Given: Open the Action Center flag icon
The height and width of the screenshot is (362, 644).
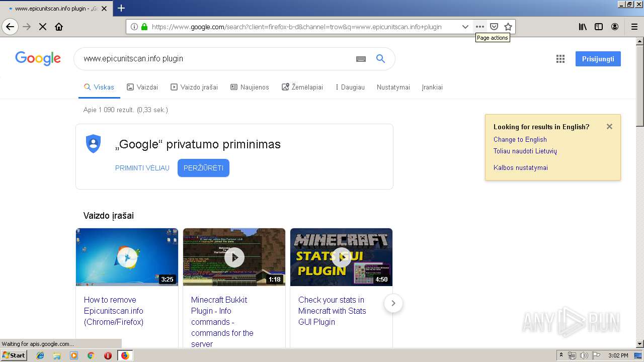Looking at the screenshot, I should coord(596,355).
